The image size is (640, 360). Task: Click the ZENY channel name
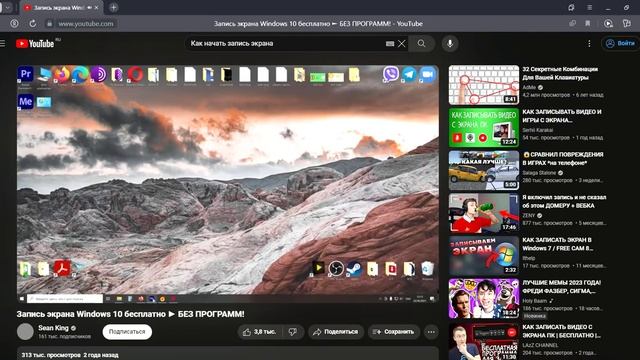pos(529,216)
